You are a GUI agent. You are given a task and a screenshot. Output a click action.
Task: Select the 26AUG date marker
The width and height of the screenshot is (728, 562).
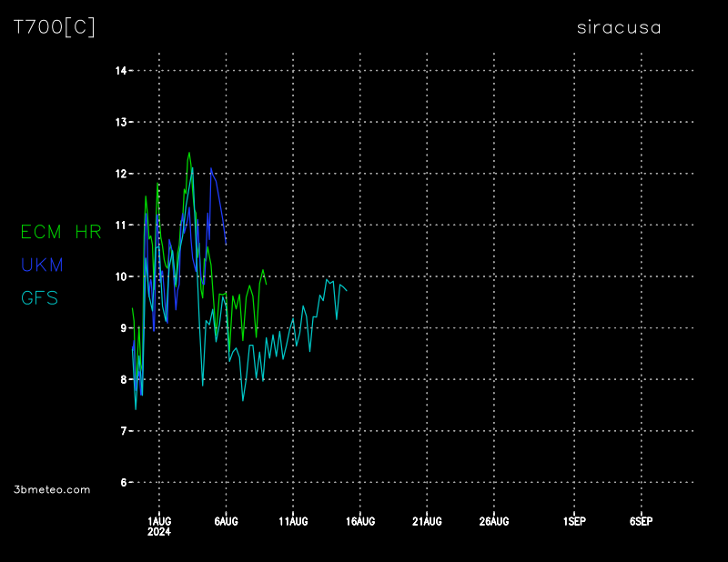coord(494,522)
